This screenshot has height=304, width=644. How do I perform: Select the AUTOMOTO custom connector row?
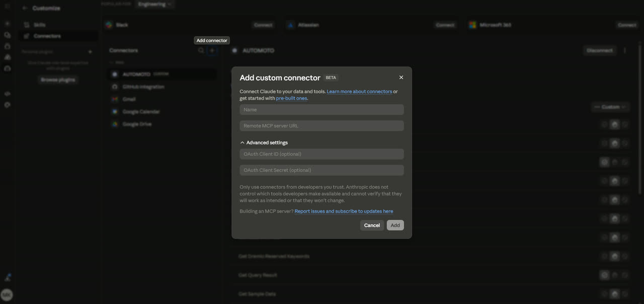(162, 74)
